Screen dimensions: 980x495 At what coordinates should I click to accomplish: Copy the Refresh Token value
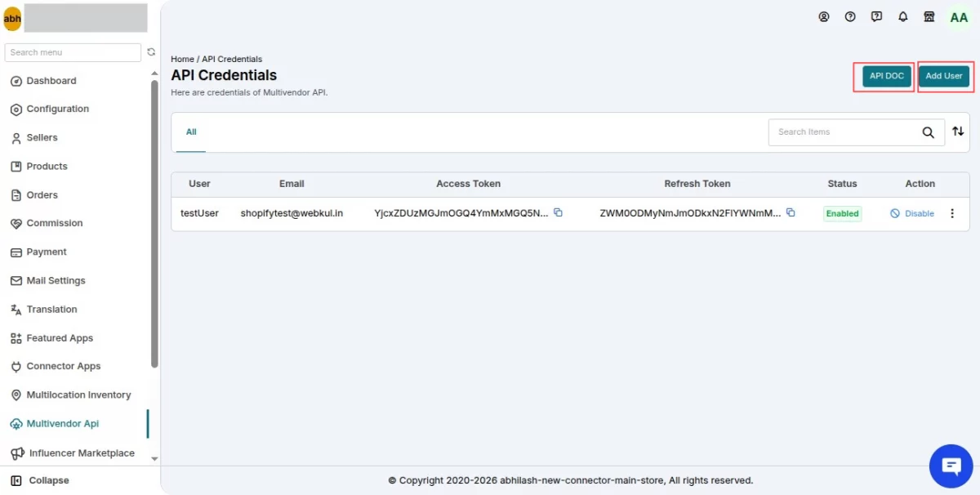coord(791,213)
